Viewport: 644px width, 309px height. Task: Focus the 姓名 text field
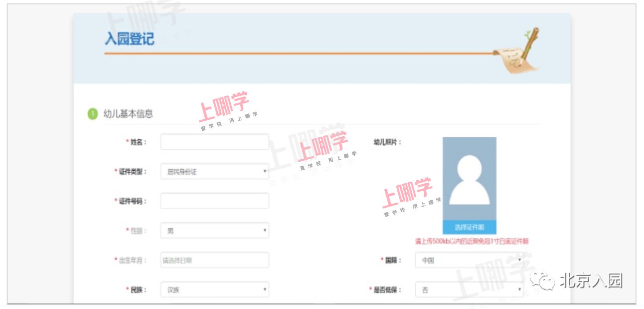pos(214,142)
